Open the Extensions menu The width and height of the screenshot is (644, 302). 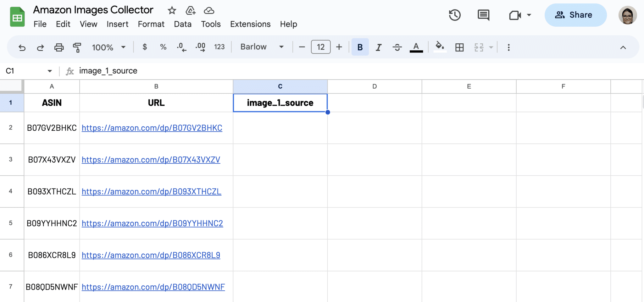pos(250,24)
